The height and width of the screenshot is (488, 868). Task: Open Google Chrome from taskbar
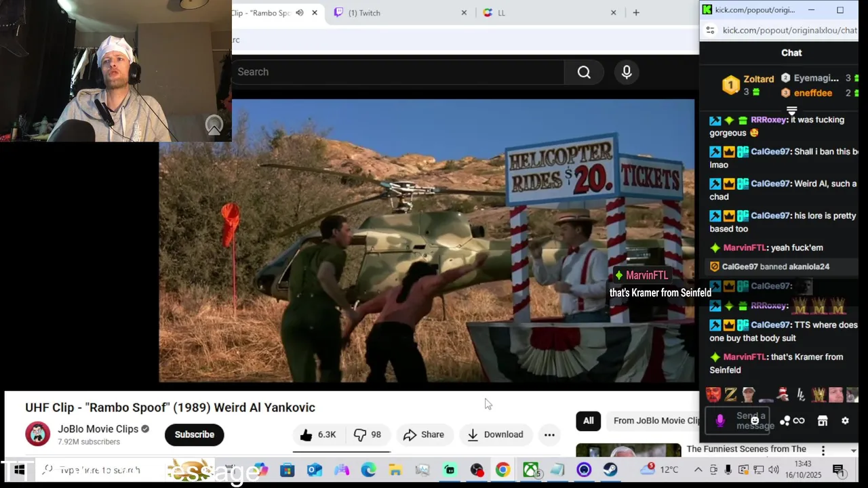point(502,470)
